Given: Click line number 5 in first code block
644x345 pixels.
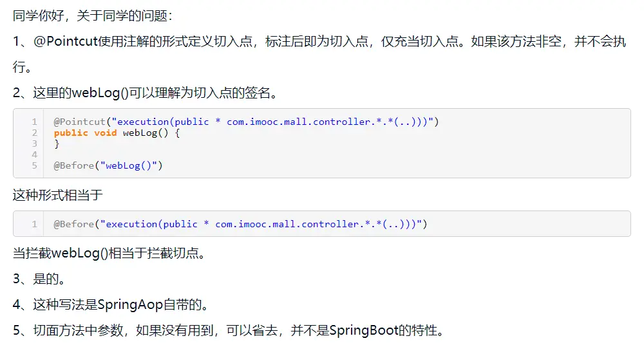Looking at the screenshot, I should [x=34, y=165].
